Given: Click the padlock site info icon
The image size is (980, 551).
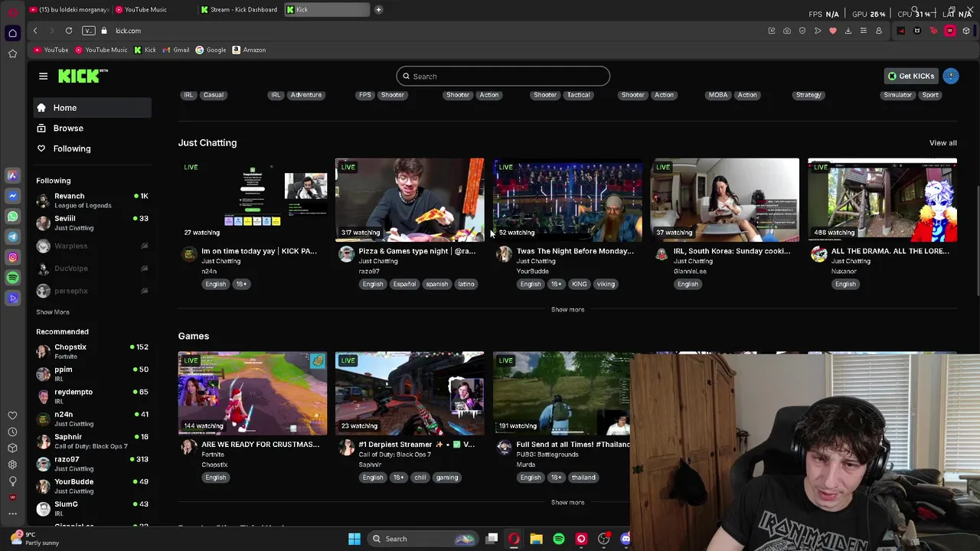Looking at the screenshot, I should (104, 31).
